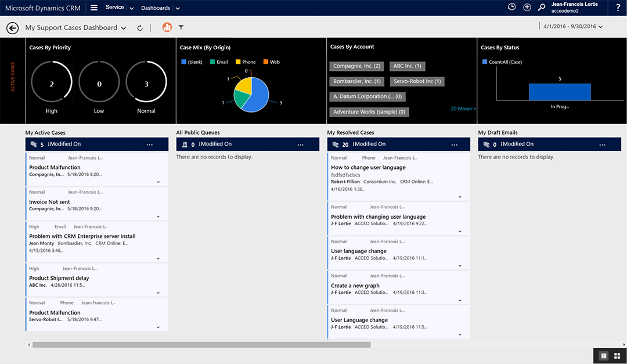Viewport: 627px width, 364px height.
Task: Expand the Invoice Not sent case card
Action: tap(158, 217)
